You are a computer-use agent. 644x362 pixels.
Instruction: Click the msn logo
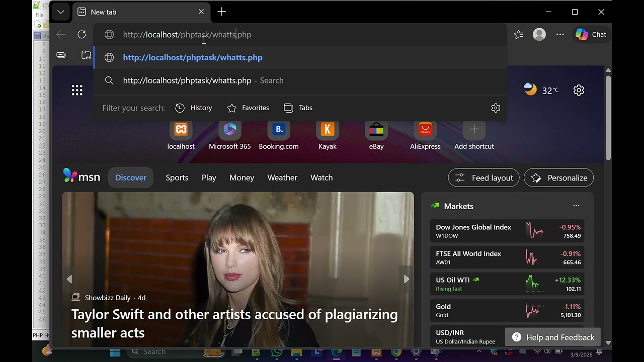82,176
